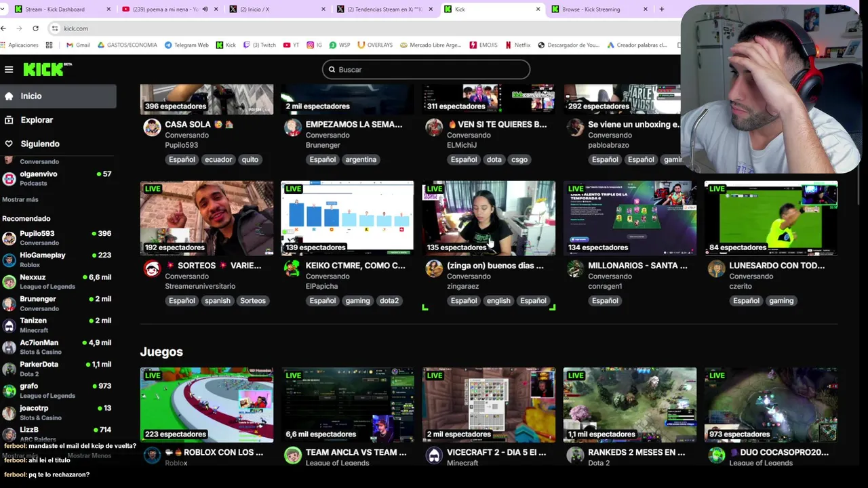Image resolution: width=868 pixels, height=488 pixels.
Task: Click HioGameplay avatar in recommended list
Action: coord(9,260)
